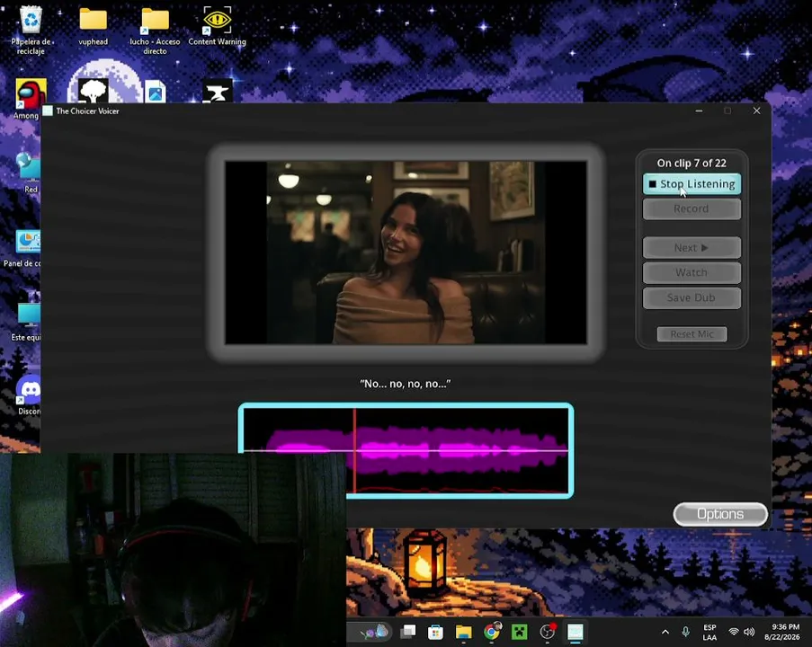Click the Watch button

(x=692, y=273)
